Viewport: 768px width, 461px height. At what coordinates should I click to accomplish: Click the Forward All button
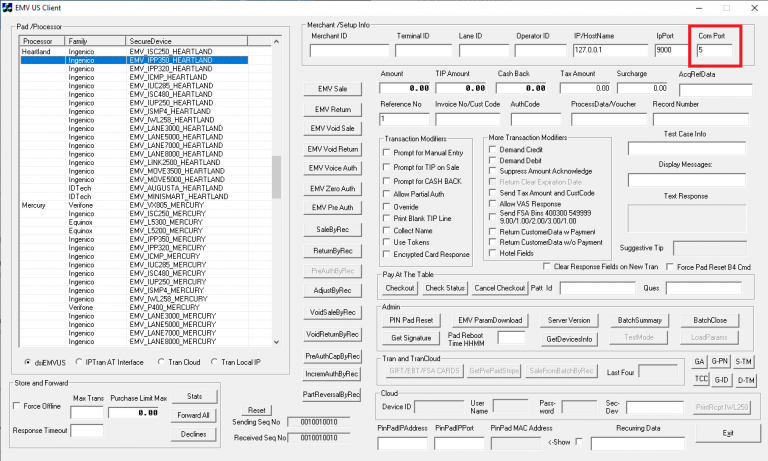(x=193, y=415)
